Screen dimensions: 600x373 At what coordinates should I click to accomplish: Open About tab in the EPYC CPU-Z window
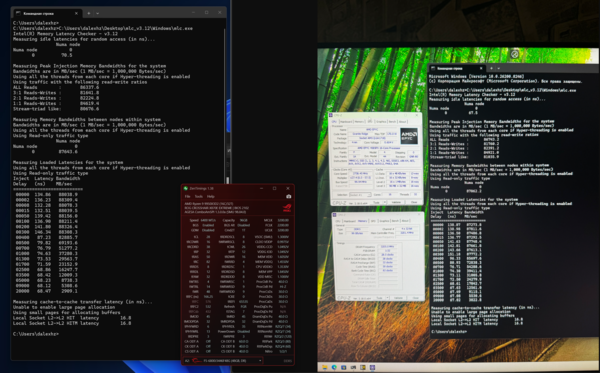402,122
